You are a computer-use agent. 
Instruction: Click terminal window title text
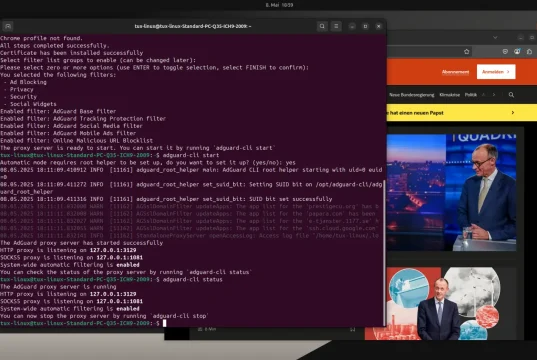click(x=193, y=26)
